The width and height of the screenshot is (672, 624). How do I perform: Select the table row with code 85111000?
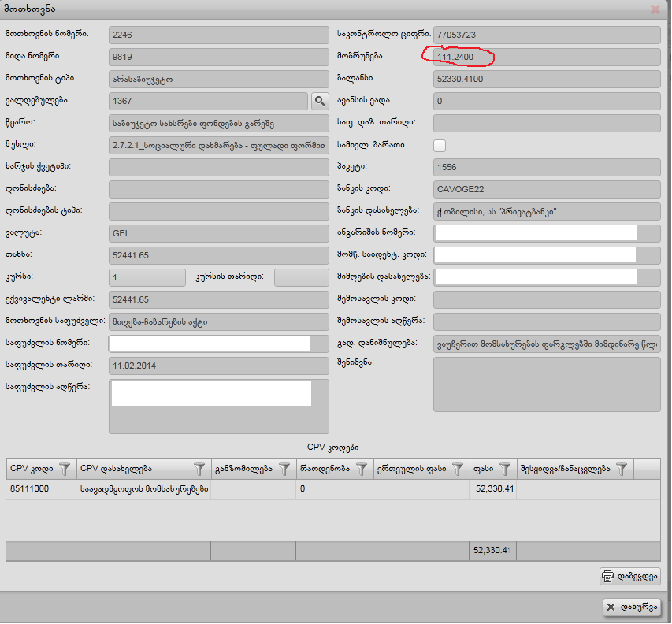[236, 489]
